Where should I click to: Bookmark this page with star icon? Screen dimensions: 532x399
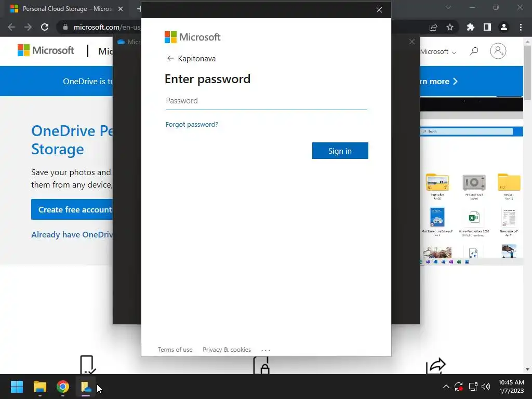(450, 27)
